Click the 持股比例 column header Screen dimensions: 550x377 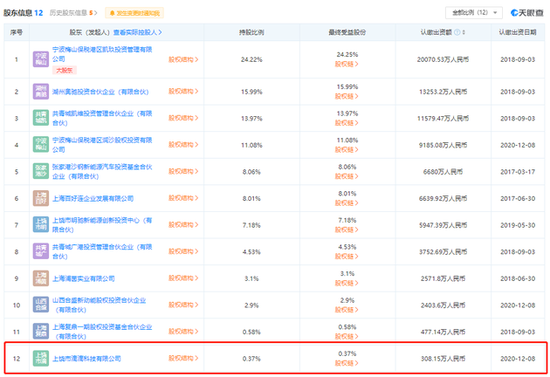coord(251,32)
